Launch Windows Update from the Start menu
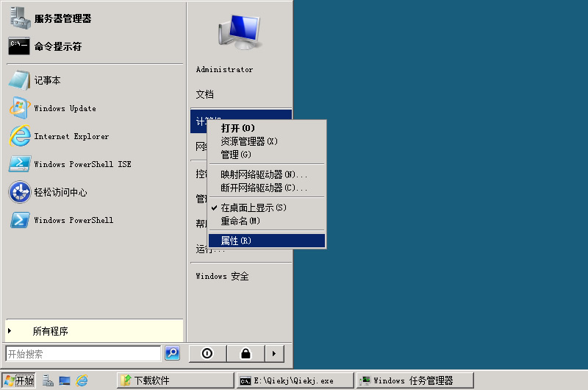 65,108
